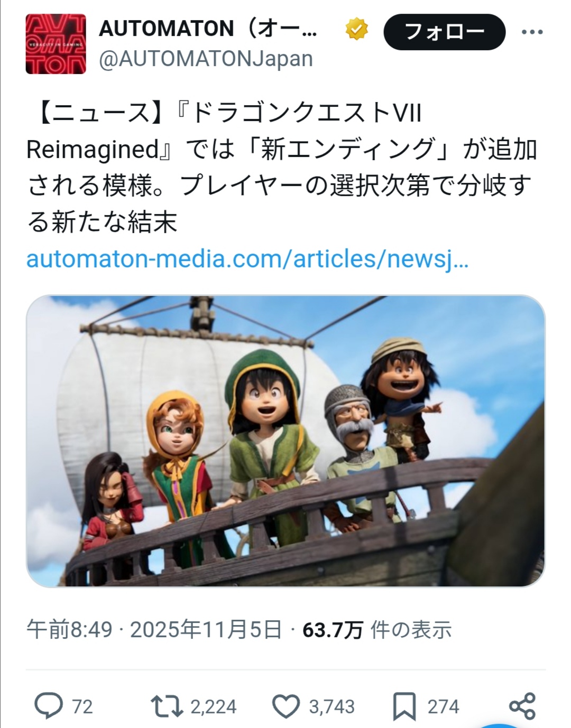The width and height of the screenshot is (571, 728).
Task: Open the share icon menu
Action: tap(522, 706)
